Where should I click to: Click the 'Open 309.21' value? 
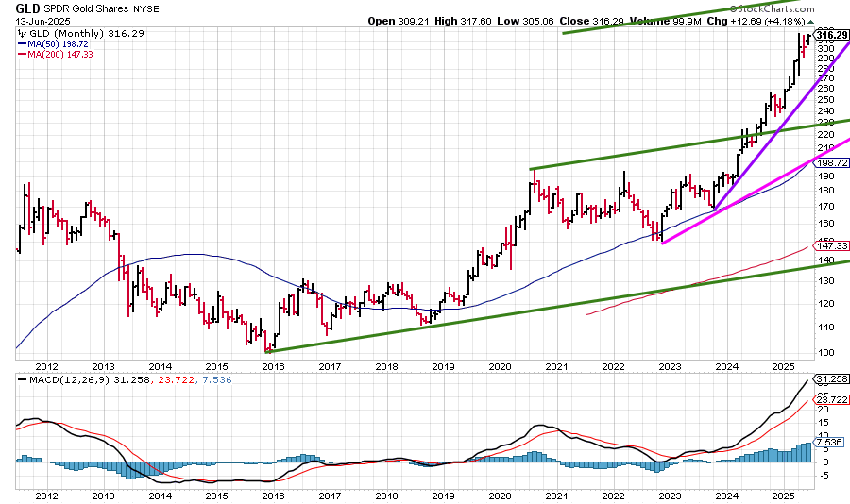click(x=399, y=21)
